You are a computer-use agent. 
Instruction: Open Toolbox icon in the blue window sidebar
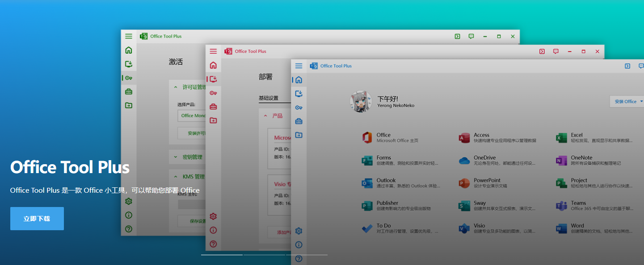click(299, 121)
